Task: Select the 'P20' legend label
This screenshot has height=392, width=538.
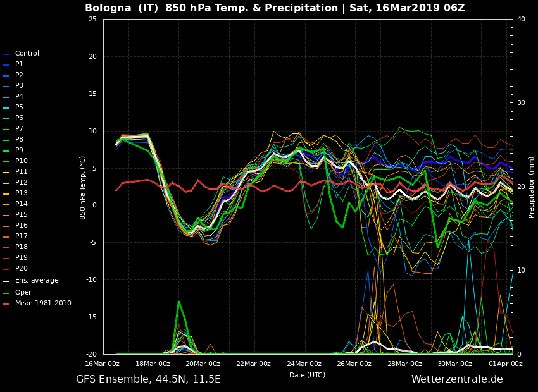Action: pyautogui.click(x=22, y=268)
